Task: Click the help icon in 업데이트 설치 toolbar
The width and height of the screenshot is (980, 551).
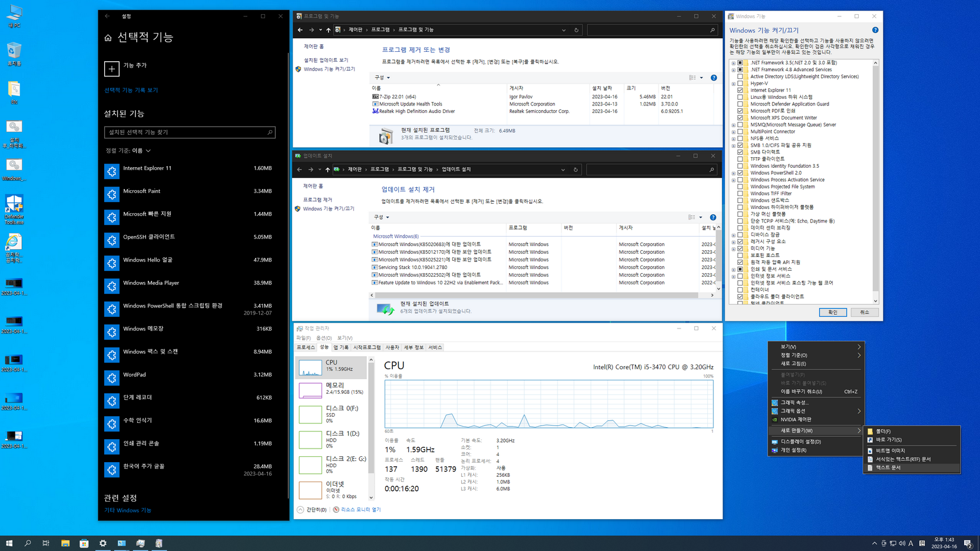Action: click(x=713, y=217)
